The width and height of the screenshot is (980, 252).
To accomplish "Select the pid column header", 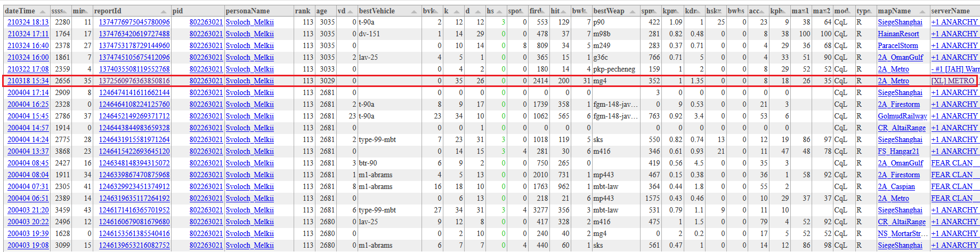I will point(178,11).
